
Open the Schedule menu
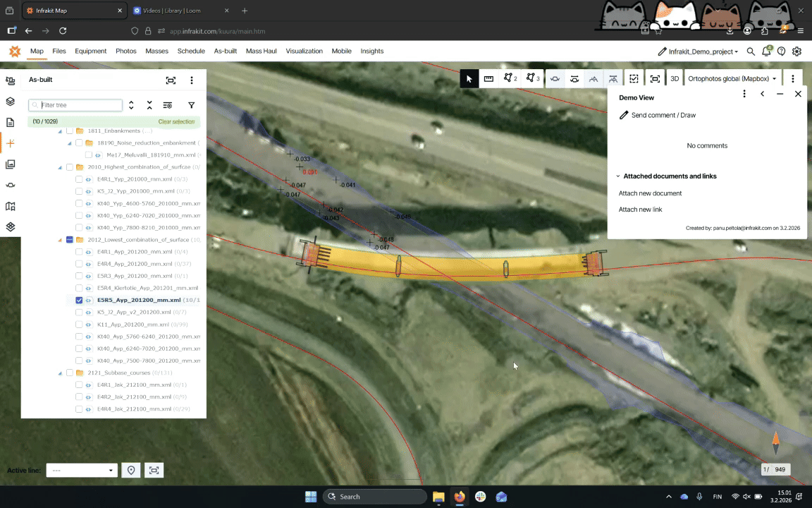click(x=191, y=51)
